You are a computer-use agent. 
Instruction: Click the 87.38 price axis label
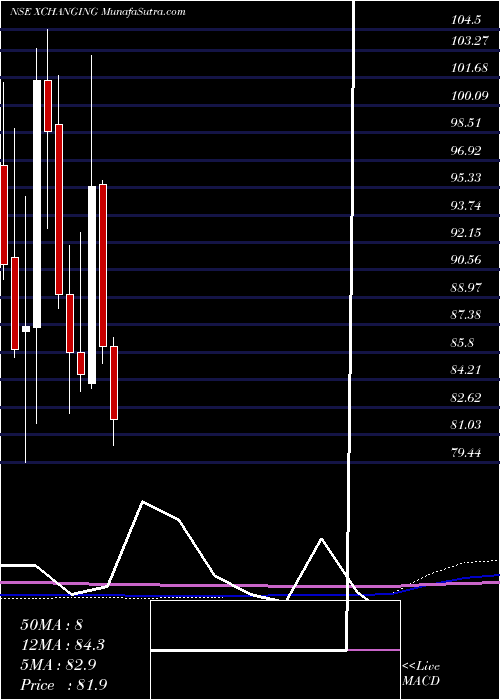pyautogui.click(x=466, y=315)
